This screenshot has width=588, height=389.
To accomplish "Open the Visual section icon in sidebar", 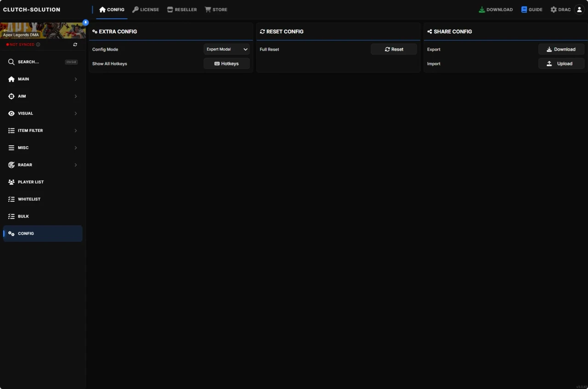I will tap(11, 113).
